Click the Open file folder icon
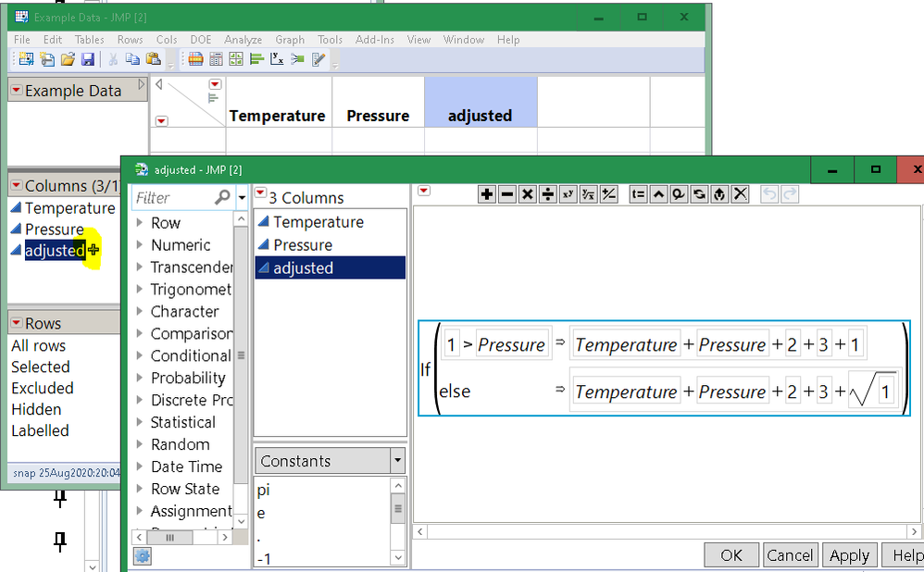 pos(68,59)
